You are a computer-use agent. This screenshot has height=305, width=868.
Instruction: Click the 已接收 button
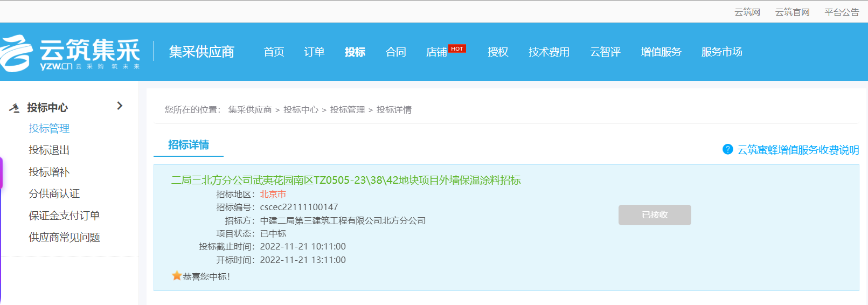tap(655, 215)
